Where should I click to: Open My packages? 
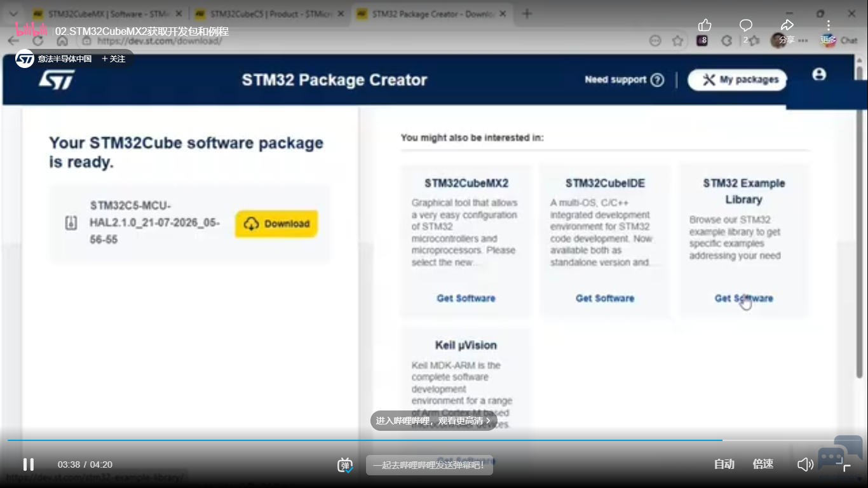(x=738, y=80)
